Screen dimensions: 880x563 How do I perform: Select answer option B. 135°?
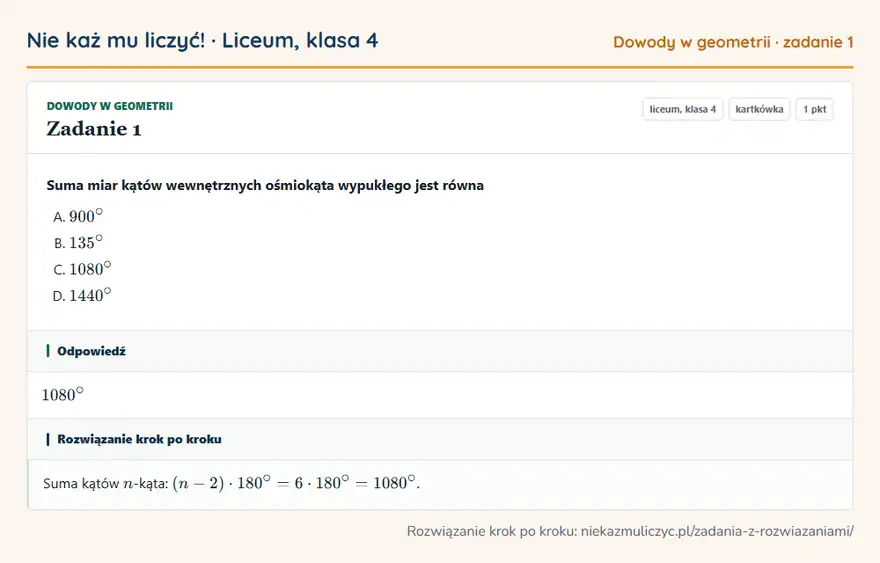point(78,242)
